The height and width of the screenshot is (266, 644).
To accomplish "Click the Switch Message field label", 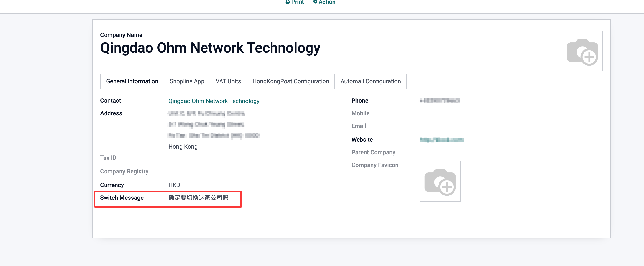I will (x=122, y=198).
